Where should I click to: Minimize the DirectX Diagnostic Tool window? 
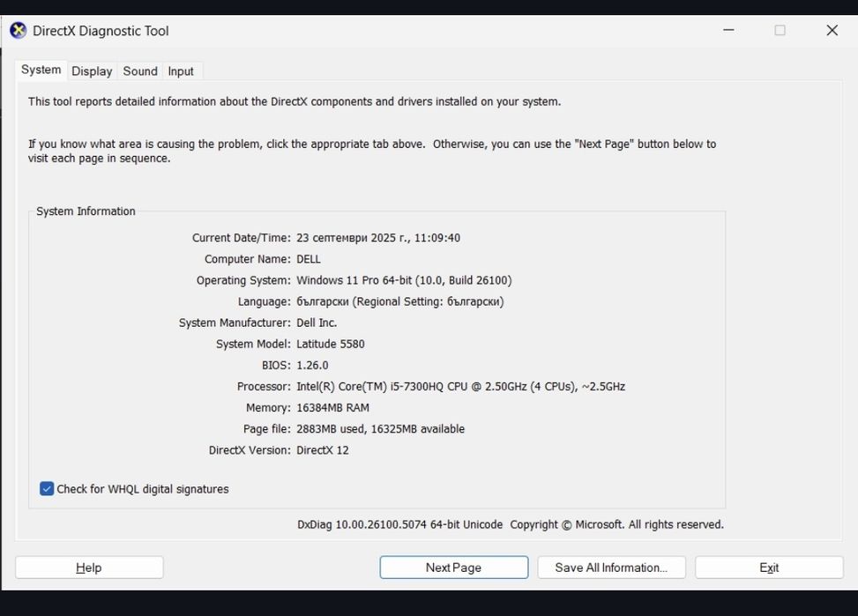(728, 30)
